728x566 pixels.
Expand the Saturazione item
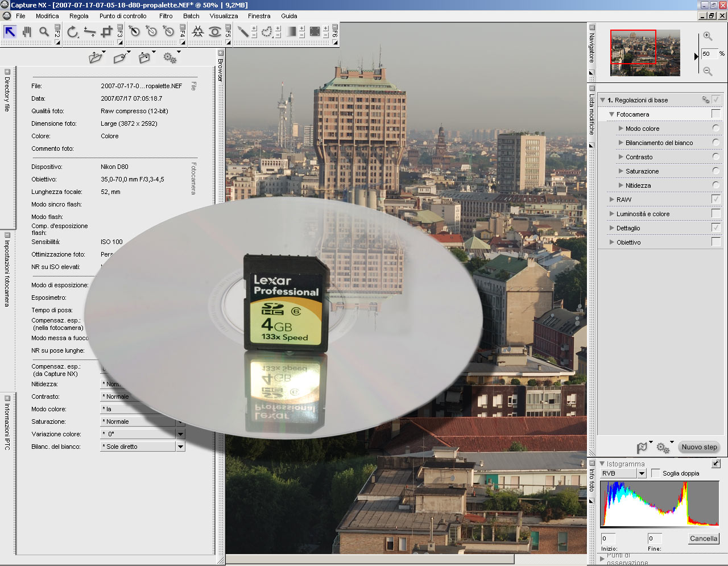click(x=621, y=171)
